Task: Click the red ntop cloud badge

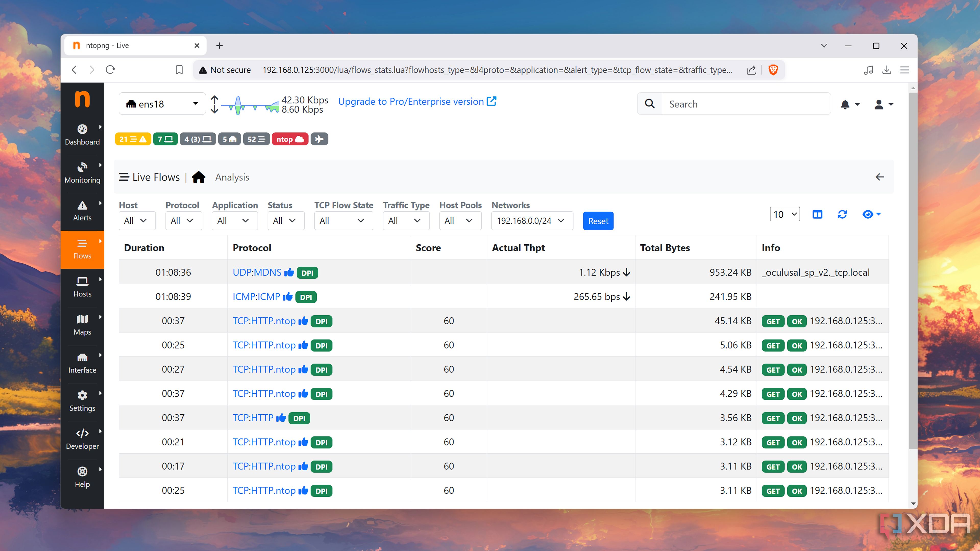Action: 290,139
